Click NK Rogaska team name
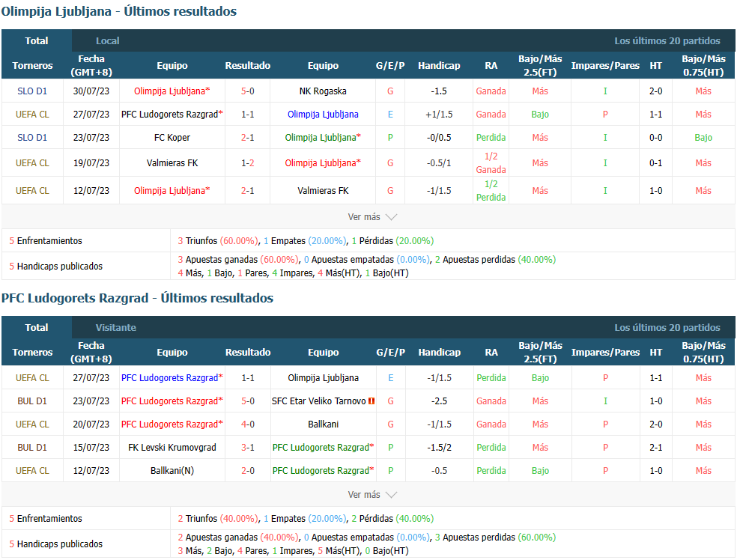This screenshot has width=740, height=560. click(x=323, y=91)
